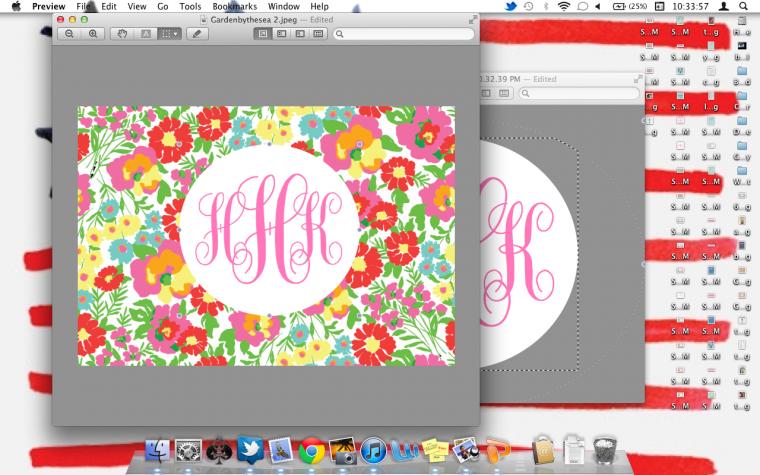The height and width of the screenshot is (475, 760).
Task: Open the Trash in the Dock
Action: coord(603,451)
